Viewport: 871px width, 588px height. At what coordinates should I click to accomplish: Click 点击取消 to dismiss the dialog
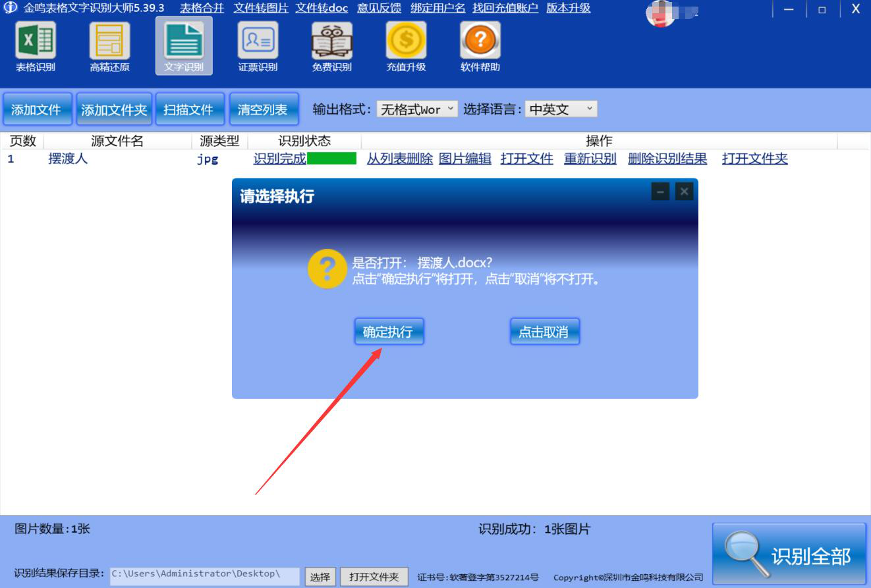pos(544,331)
